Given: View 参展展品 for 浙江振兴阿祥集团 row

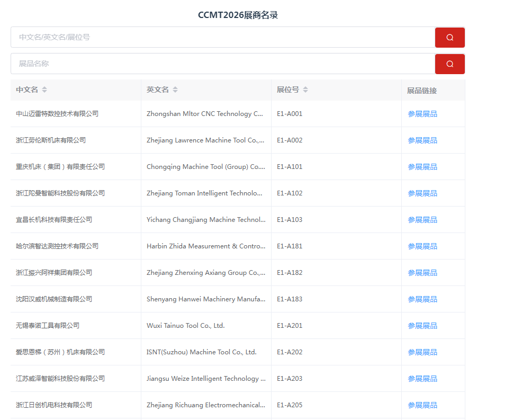Looking at the screenshot, I should click(422, 273).
